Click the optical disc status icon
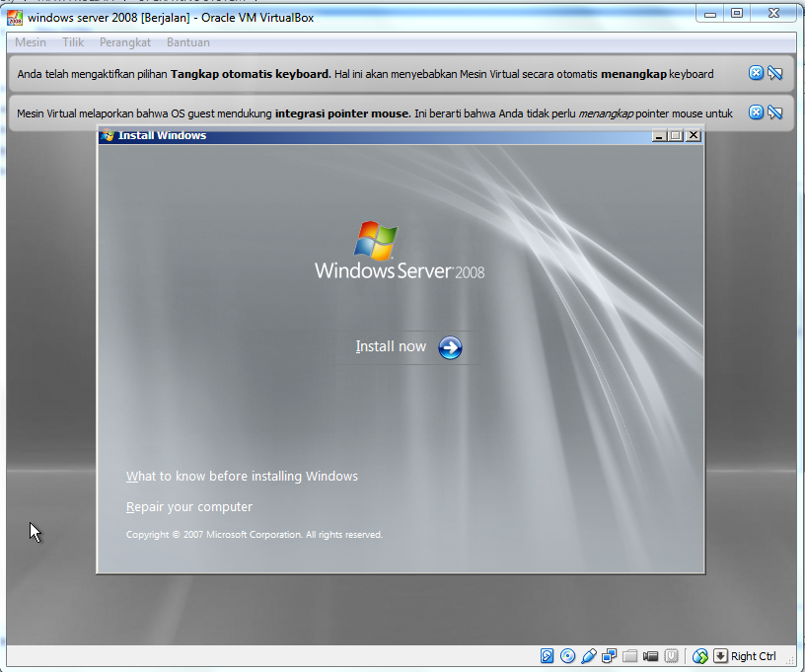 click(x=568, y=656)
